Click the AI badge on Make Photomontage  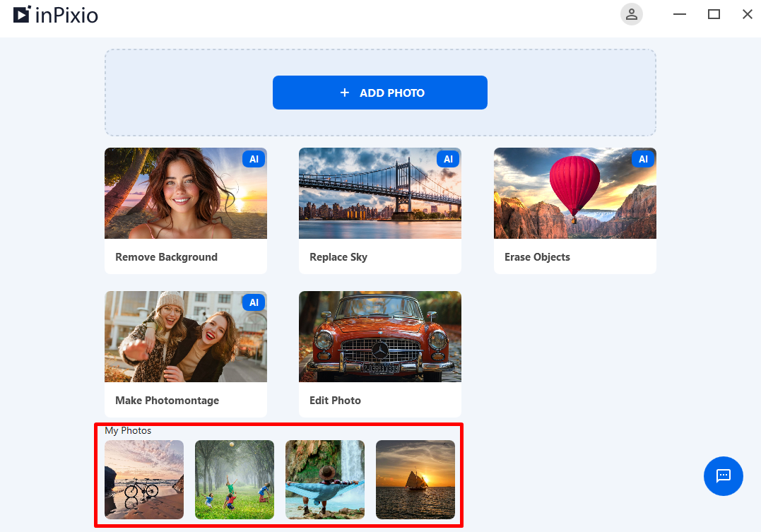(254, 302)
